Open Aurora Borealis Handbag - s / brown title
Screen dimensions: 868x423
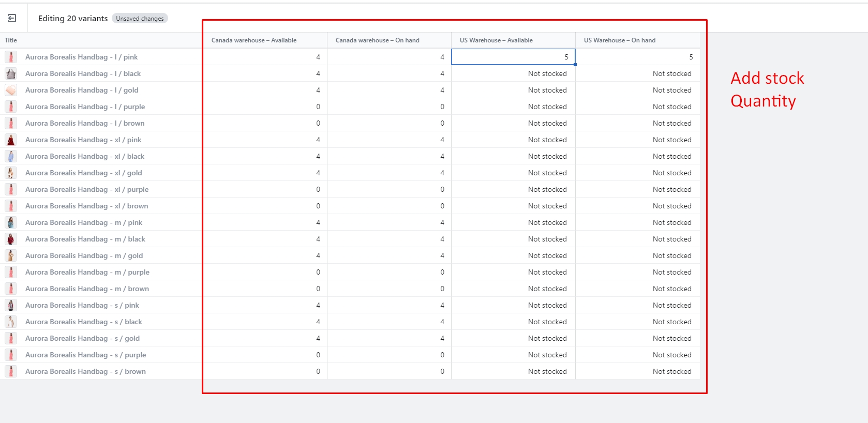click(85, 371)
